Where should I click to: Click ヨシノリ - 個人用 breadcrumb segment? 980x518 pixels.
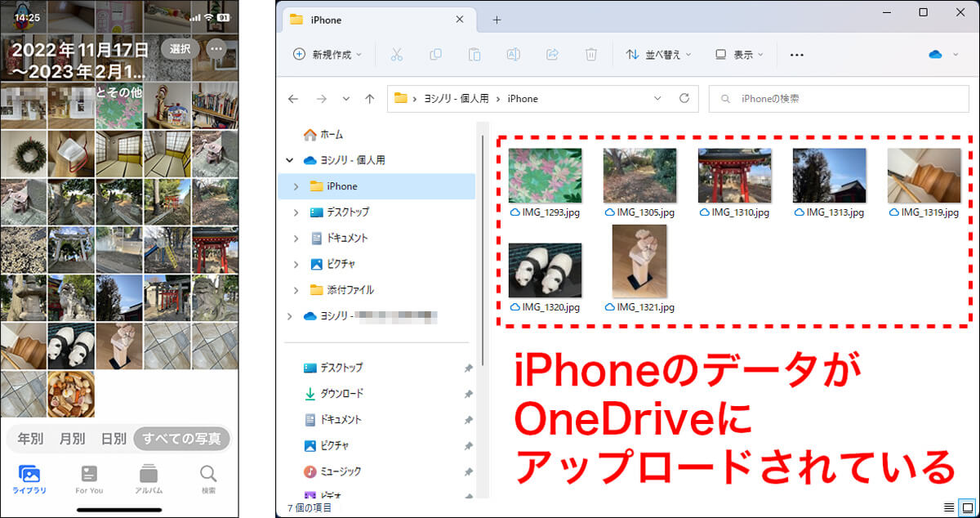coord(456,99)
